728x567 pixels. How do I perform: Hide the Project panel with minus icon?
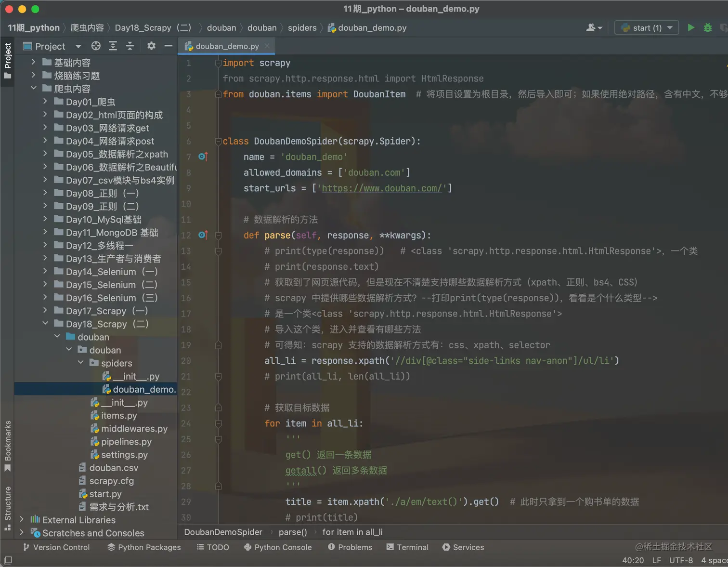pos(168,46)
